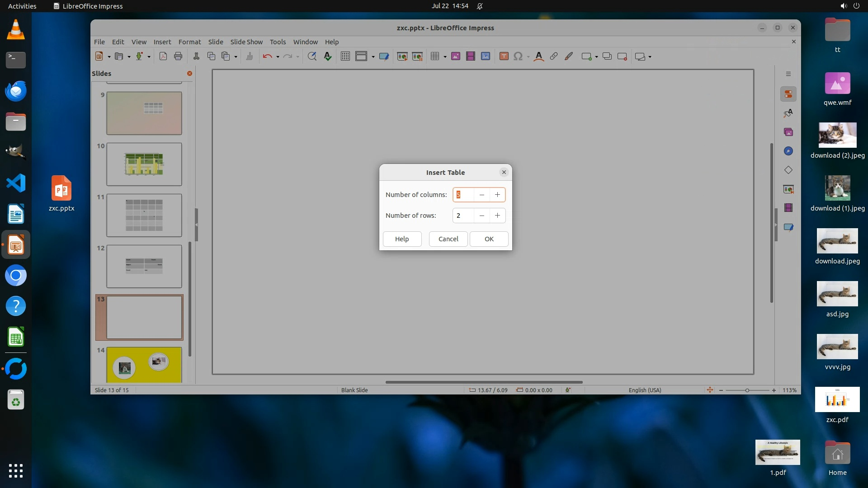Click the Print toolbar icon
868x488 pixels.
click(x=178, y=56)
